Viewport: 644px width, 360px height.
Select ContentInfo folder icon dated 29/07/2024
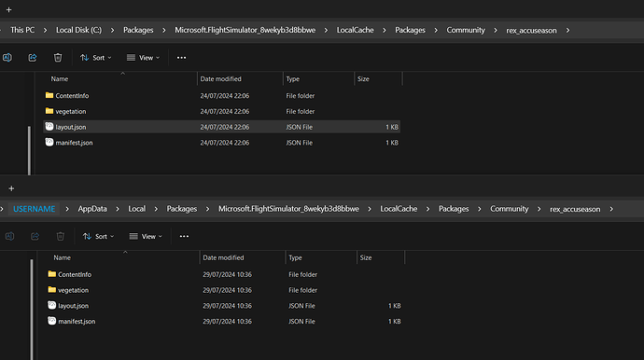(x=51, y=274)
